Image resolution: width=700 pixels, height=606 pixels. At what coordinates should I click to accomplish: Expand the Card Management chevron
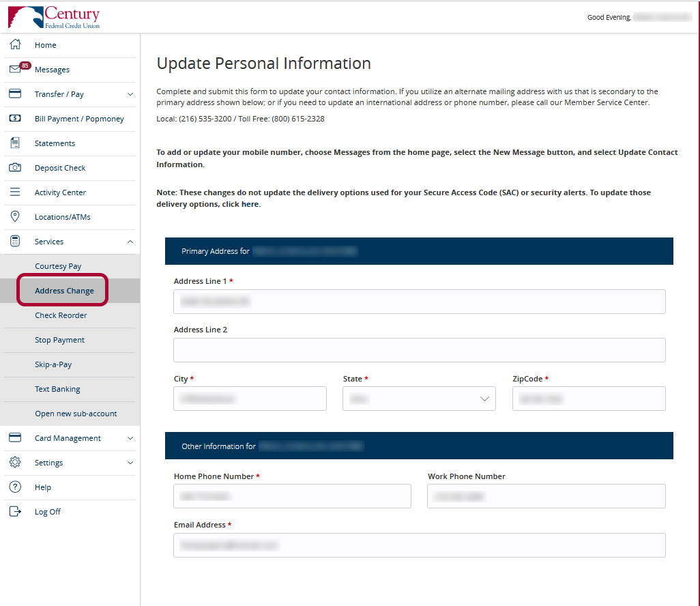click(130, 437)
